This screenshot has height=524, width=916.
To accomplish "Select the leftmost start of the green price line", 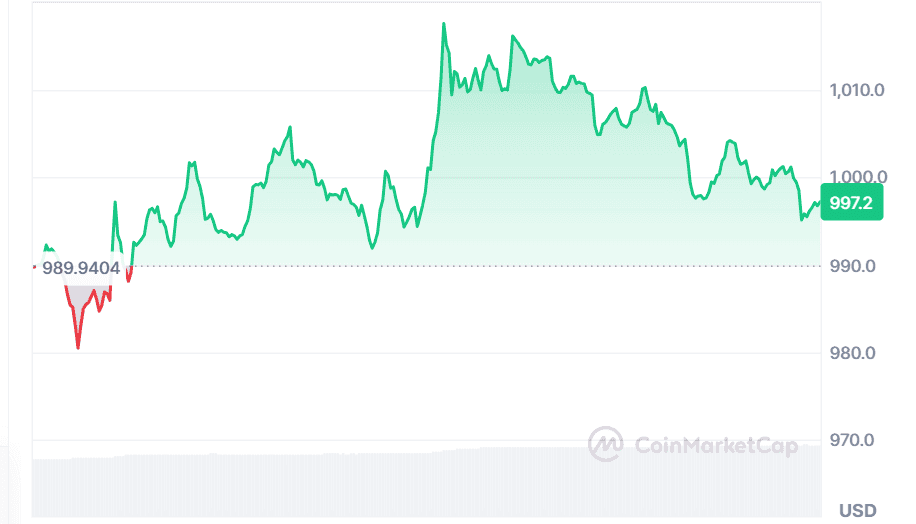I will 44,246.
